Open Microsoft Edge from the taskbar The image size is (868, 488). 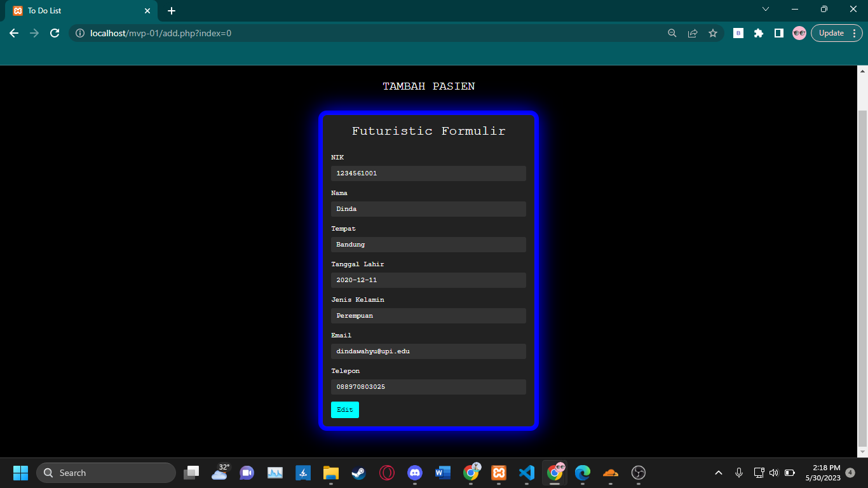pyautogui.click(x=583, y=473)
